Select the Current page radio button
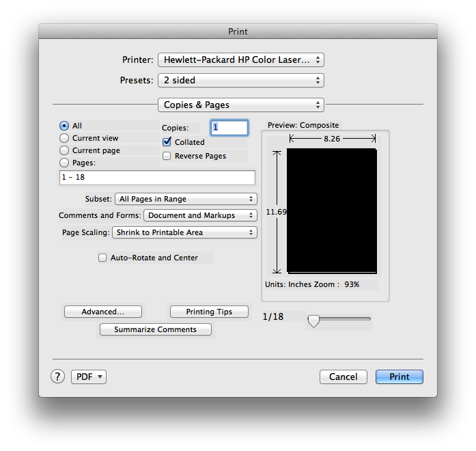Screen dimensions: 476x451 click(x=64, y=150)
